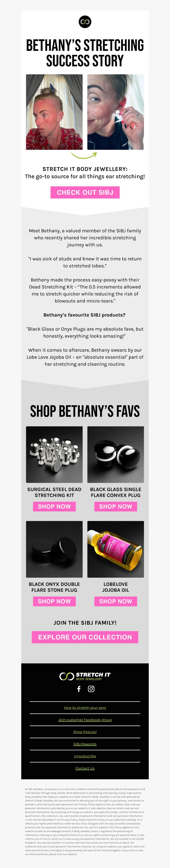The image size is (170, 868).
Task: Open the How to stretch your ears link
Action: coord(85,708)
